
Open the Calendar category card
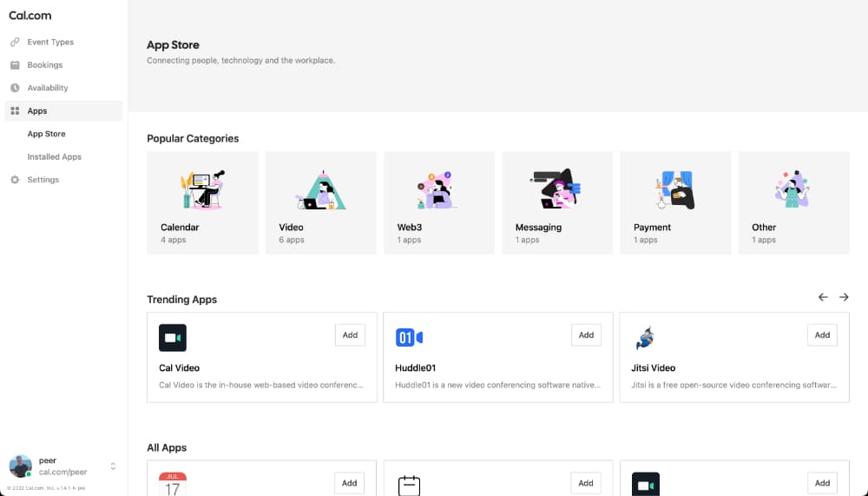(x=202, y=203)
